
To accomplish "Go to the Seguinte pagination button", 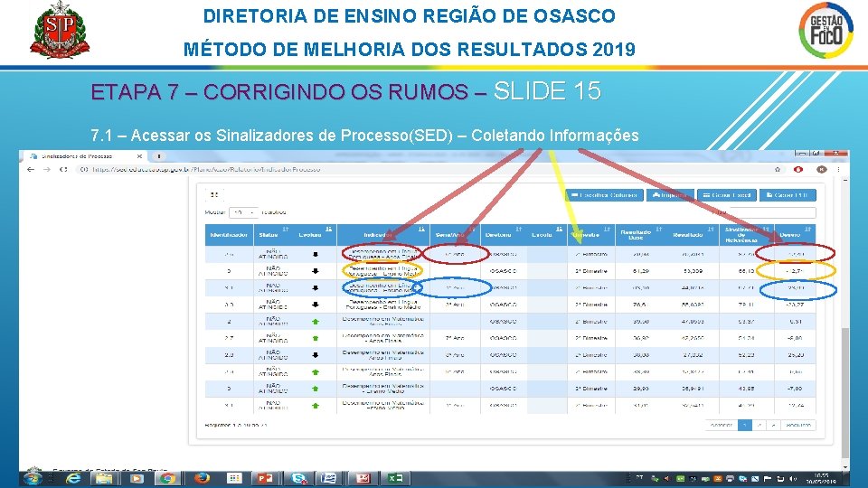I will tap(798, 425).
